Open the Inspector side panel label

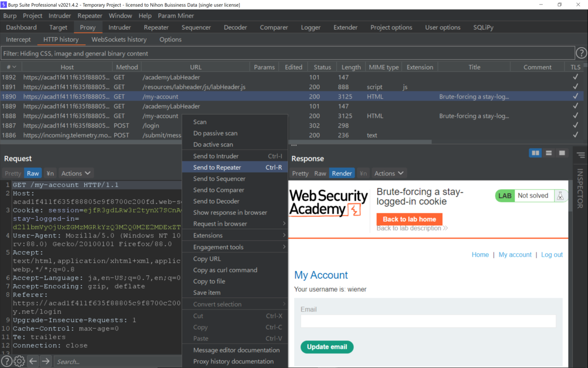point(581,189)
